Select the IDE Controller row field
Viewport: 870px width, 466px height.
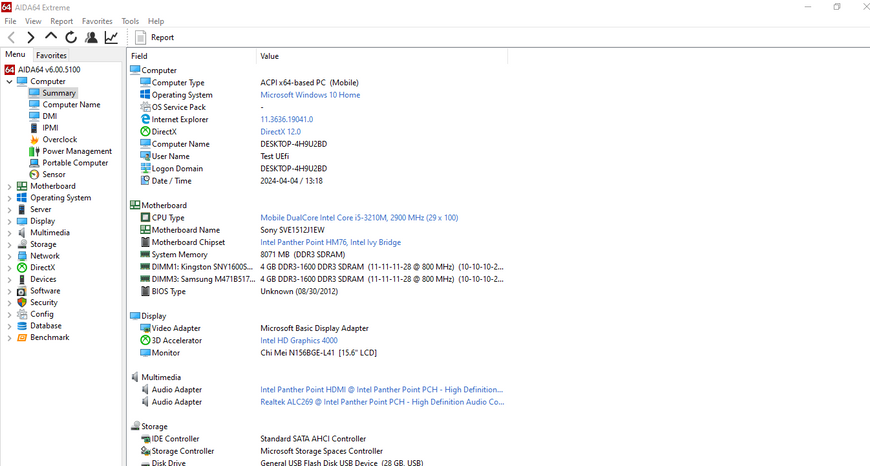[x=175, y=439]
